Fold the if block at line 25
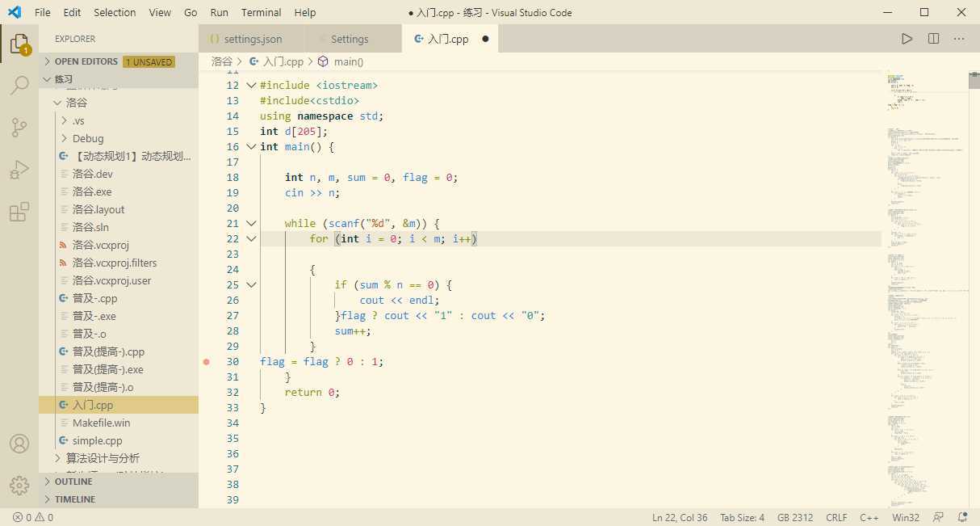The image size is (980, 526). [x=251, y=285]
